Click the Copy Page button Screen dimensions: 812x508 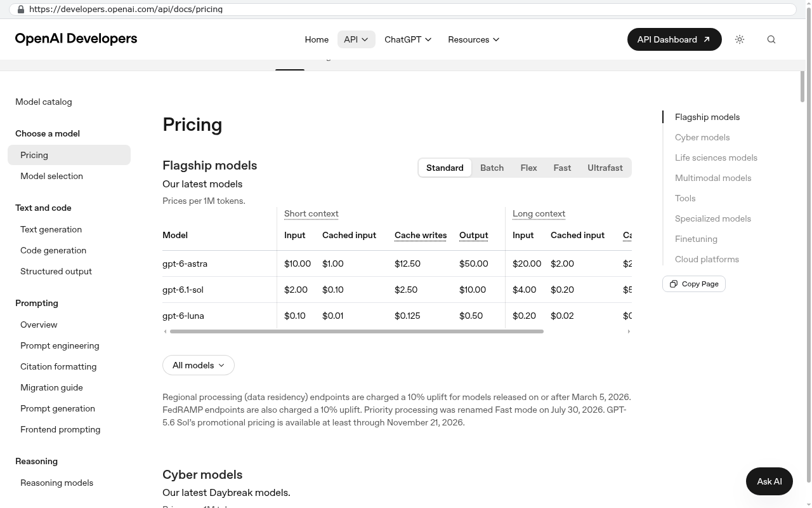[x=694, y=284]
